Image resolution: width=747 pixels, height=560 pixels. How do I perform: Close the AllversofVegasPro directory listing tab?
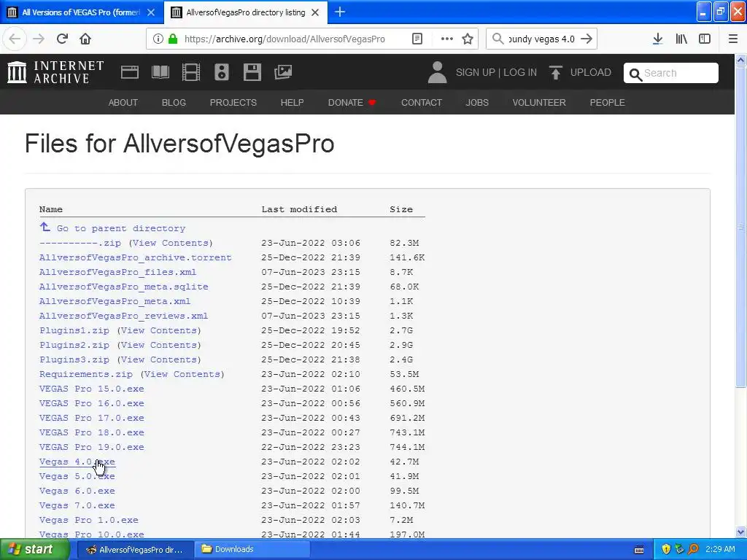315,12
